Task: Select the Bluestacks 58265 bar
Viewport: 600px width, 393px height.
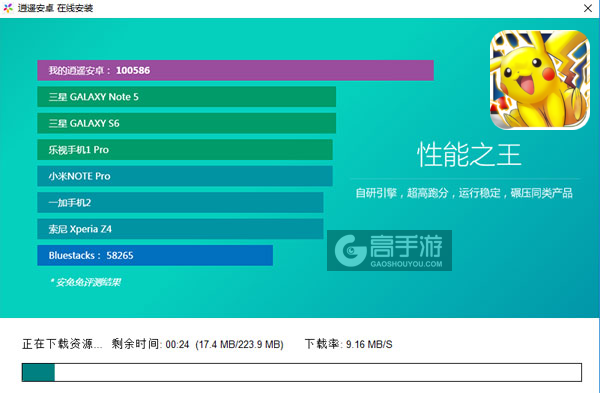Action: [155, 255]
